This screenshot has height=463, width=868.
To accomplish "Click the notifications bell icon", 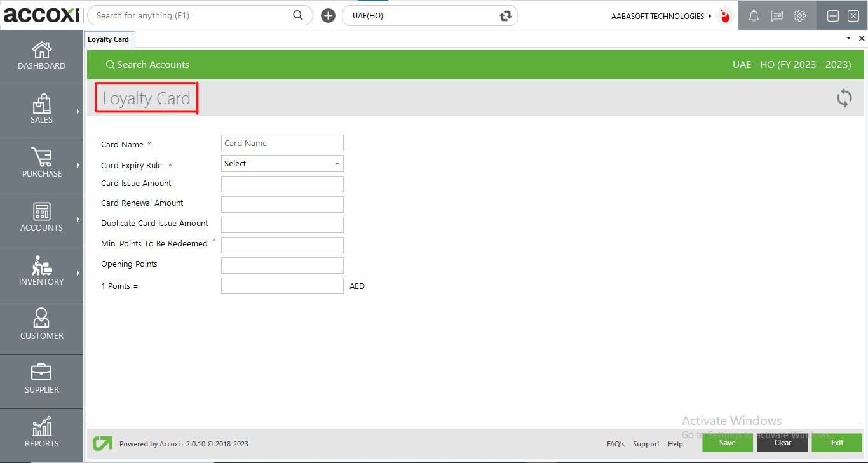I will click(x=754, y=16).
